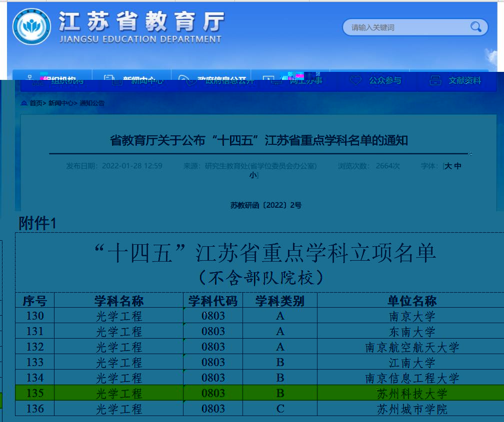Select the 序号 column header

[34, 301]
